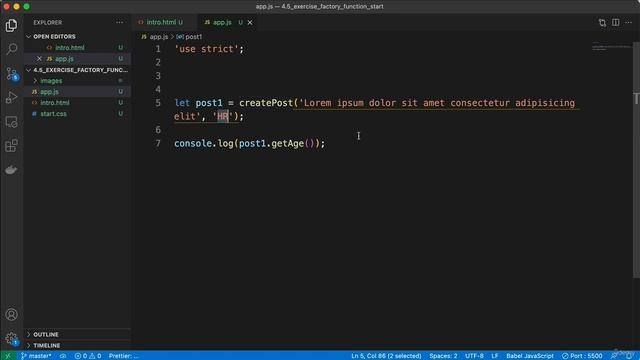Change indentation via Spaces: 2
The height and width of the screenshot is (360, 640).
coord(443,356)
